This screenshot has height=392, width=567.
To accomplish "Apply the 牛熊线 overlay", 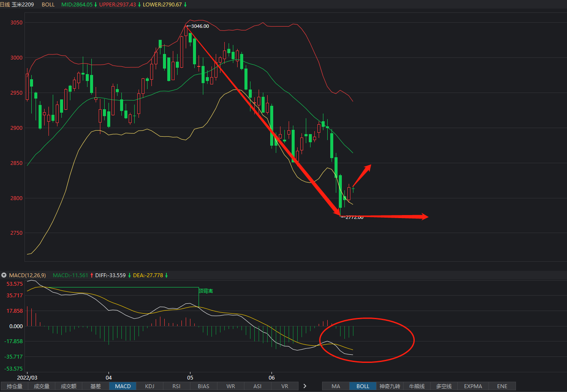I will [x=417, y=386].
